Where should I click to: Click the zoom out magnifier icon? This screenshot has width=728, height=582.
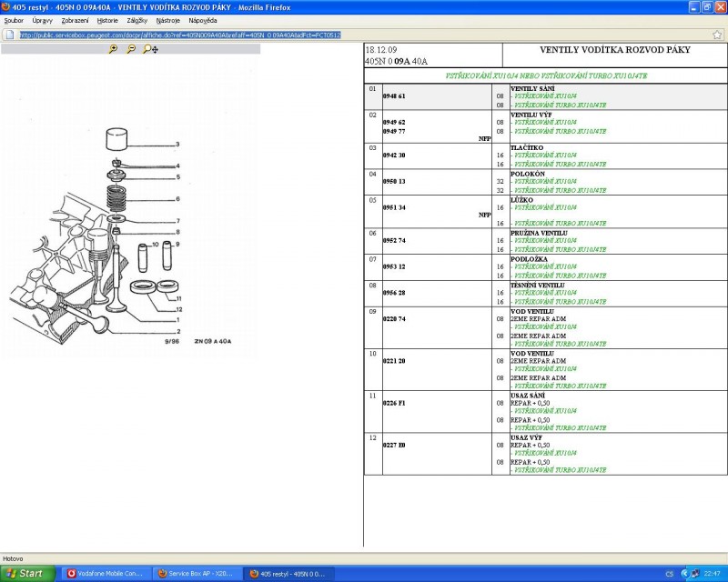(131, 49)
